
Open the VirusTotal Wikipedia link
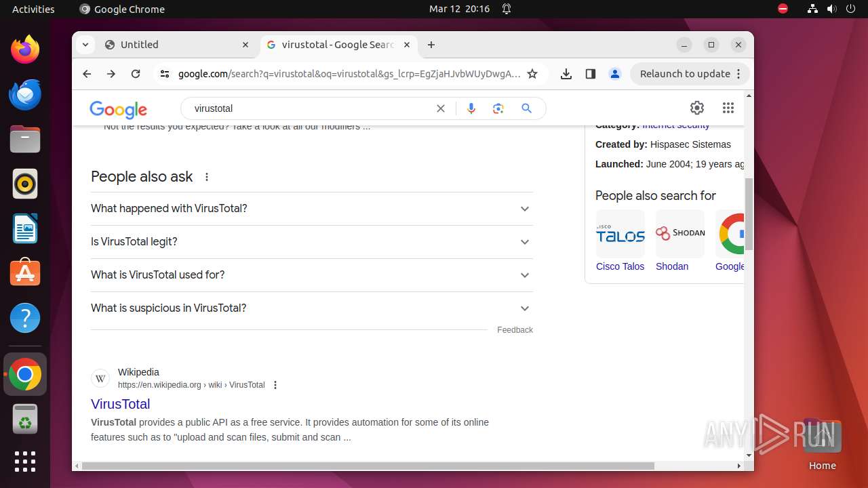[x=121, y=404]
